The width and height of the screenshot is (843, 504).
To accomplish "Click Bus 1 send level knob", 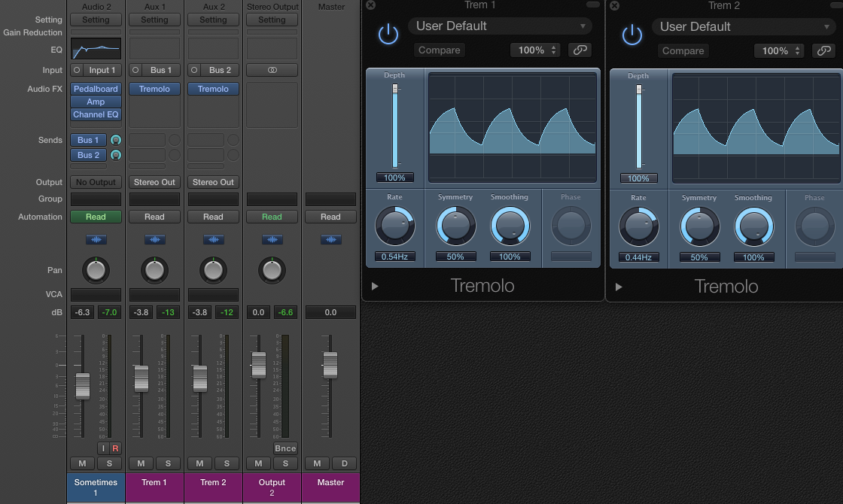I will (116, 140).
